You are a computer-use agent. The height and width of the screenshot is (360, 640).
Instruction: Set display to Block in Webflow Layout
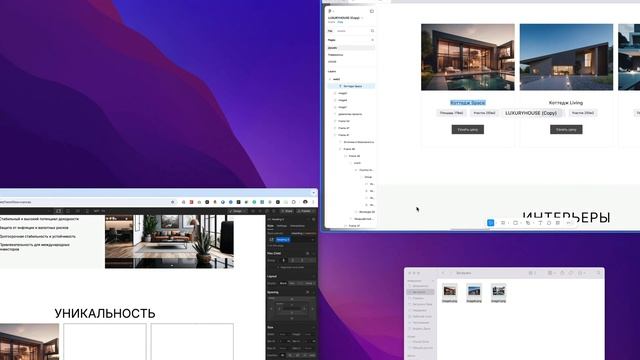point(283,283)
